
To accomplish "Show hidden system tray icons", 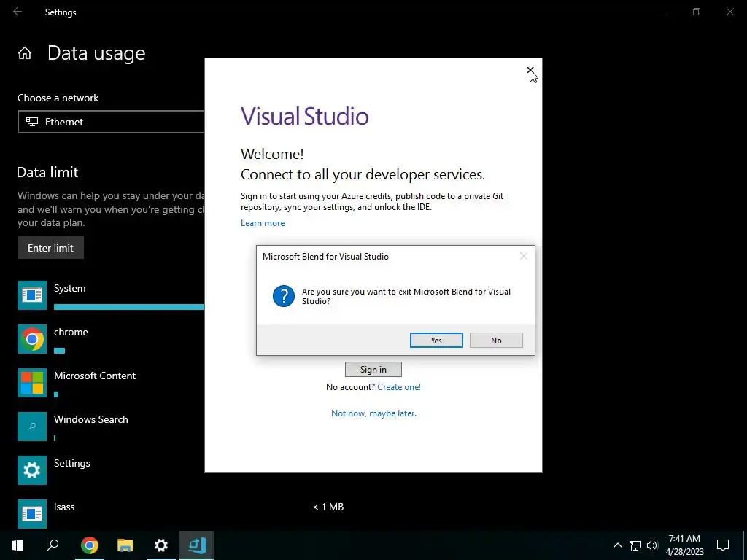I will 617,545.
